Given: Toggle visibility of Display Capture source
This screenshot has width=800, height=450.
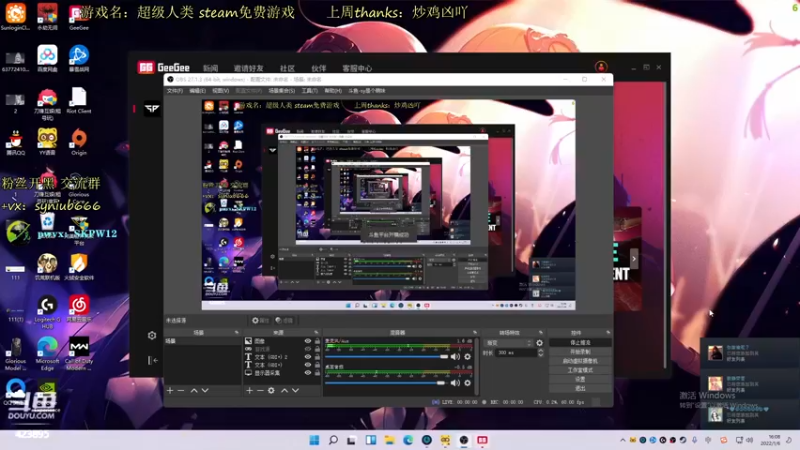Looking at the screenshot, I should [x=308, y=373].
